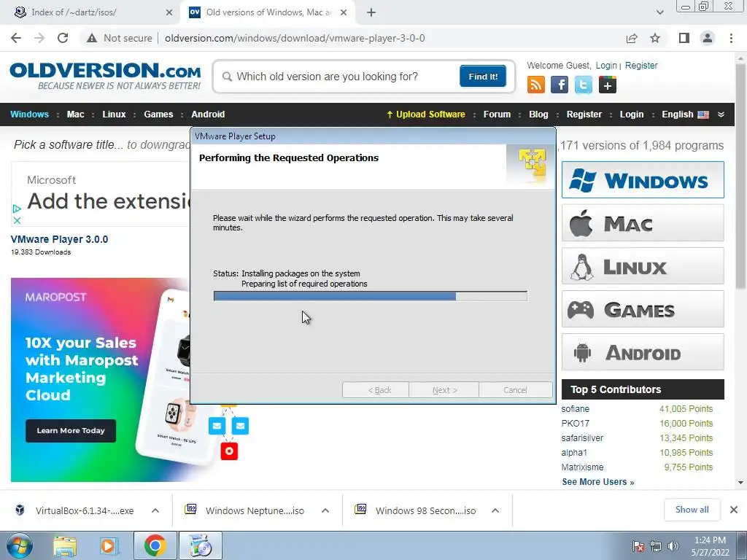Click the address bar URL

pos(295,38)
